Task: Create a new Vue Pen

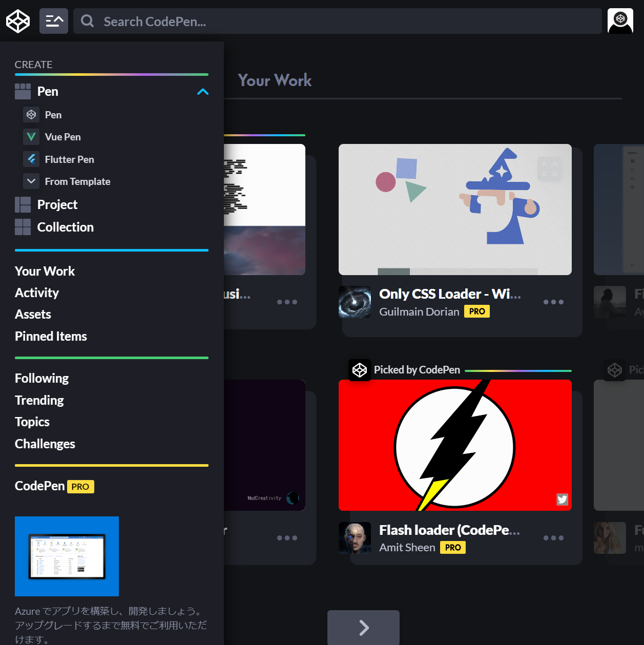Action: click(63, 137)
